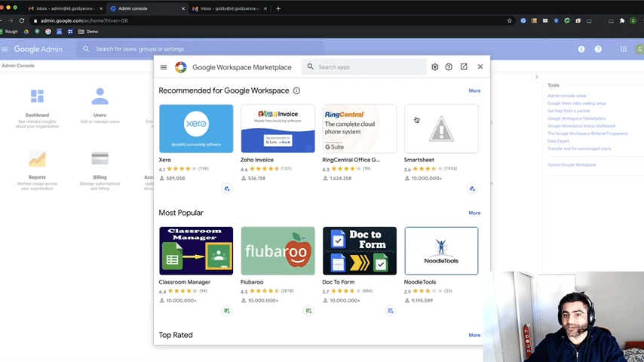This screenshot has height=362, width=644.
Task: Click the browser address bar URL
Action: click(x=84, y=20)
